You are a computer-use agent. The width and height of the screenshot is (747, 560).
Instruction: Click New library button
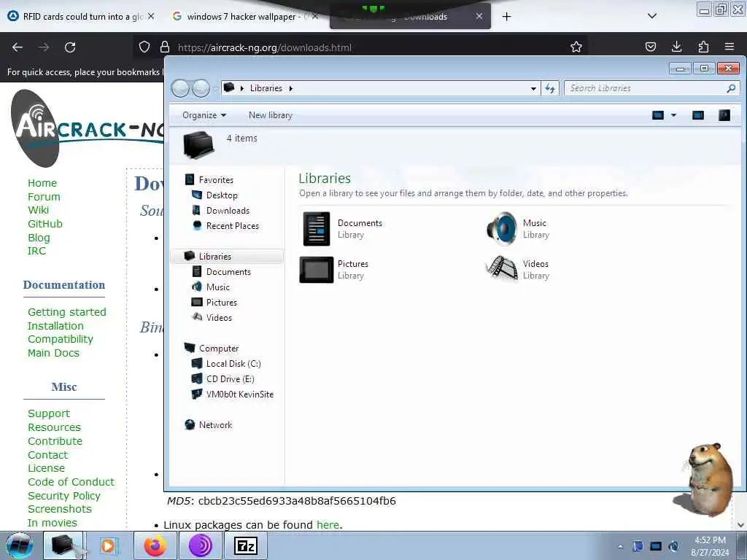coord(270,115)
